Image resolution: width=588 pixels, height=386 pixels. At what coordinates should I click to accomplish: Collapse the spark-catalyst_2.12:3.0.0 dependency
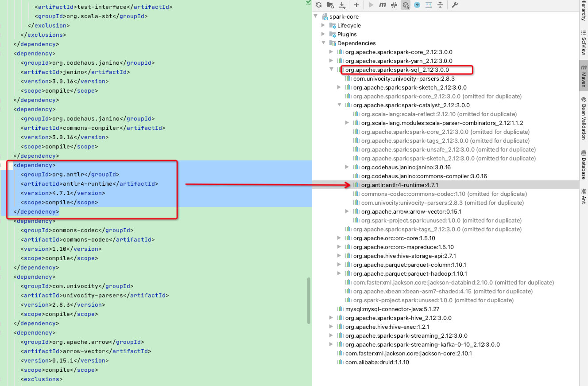(340, 105)
